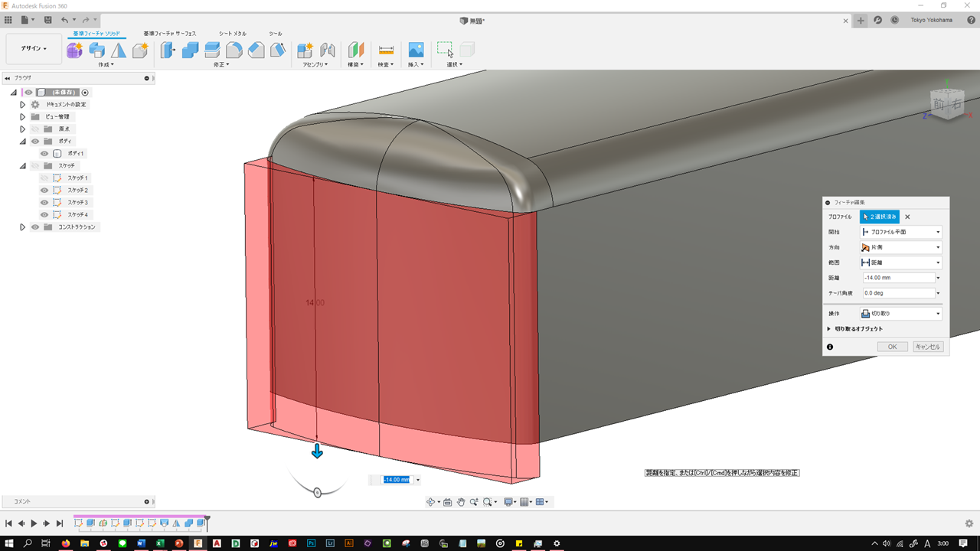Click the 距離 input field in the dialog
Screen dimensions: 980x551
tap(898, 278)
